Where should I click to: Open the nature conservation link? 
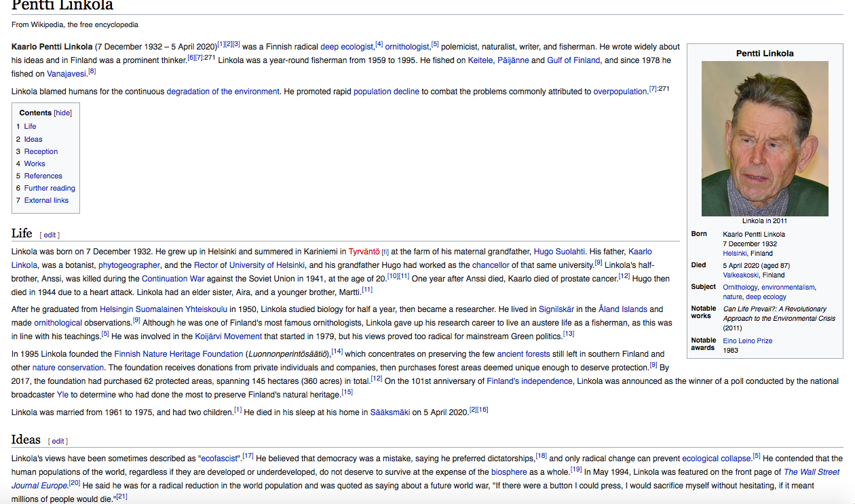(68, 368)
